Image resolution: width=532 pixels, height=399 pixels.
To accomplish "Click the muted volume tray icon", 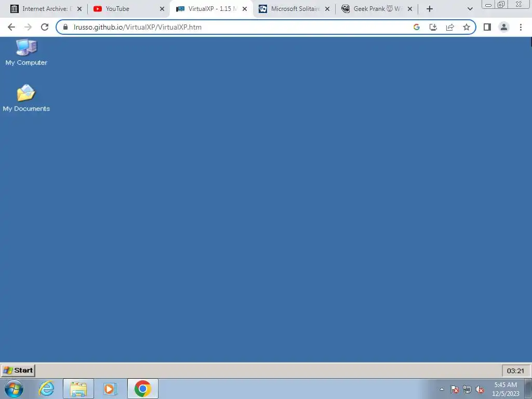I will coord(480,389).
